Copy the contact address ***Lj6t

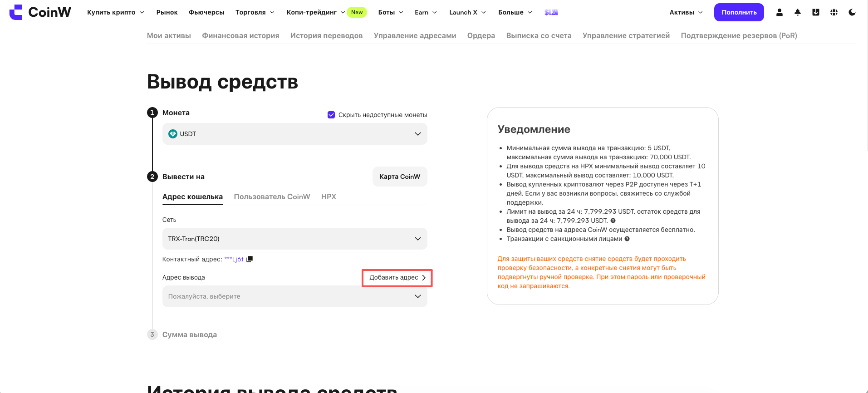click(250, 259)
